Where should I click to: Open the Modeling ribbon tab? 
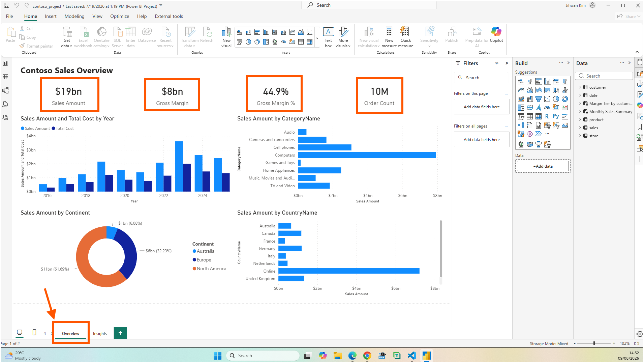74,16
